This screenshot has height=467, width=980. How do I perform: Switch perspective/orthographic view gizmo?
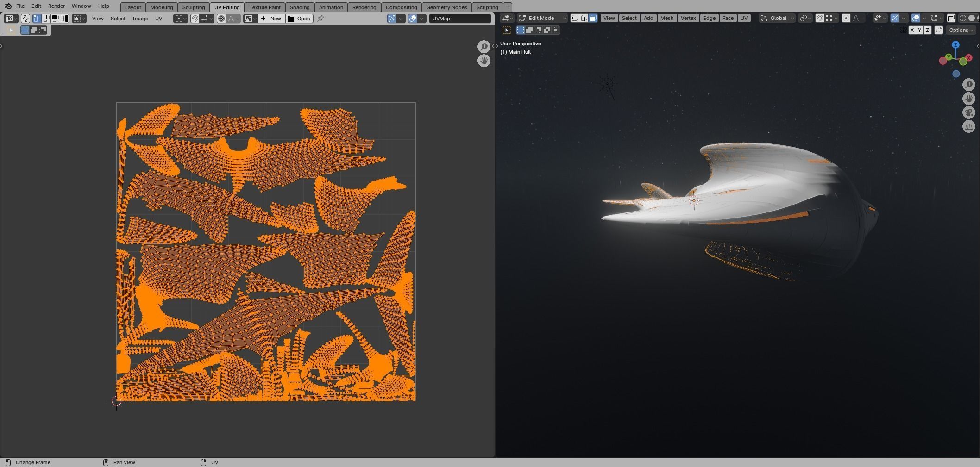tap(969, 126)
